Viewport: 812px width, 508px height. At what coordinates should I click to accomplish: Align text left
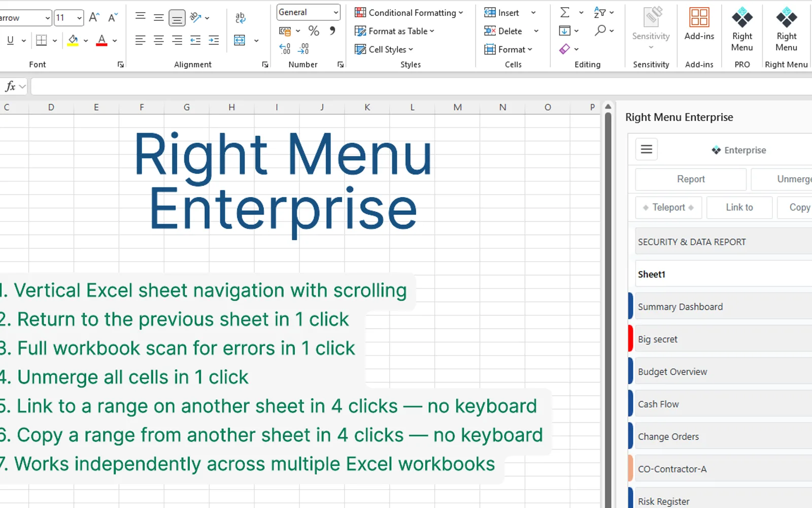click(141, 40)
